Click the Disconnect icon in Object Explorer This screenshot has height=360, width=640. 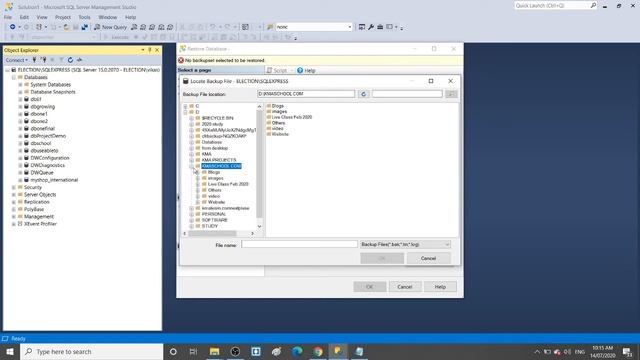click(43, 60)
